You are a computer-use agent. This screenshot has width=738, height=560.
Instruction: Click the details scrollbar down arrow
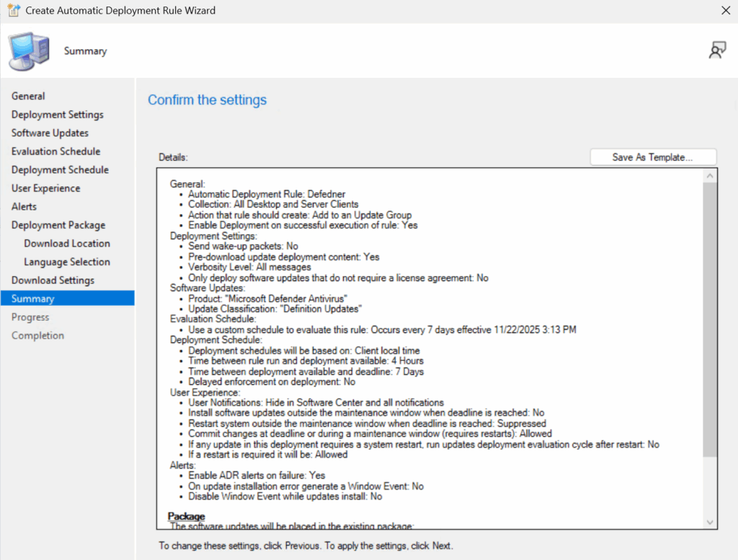[710, 522]
